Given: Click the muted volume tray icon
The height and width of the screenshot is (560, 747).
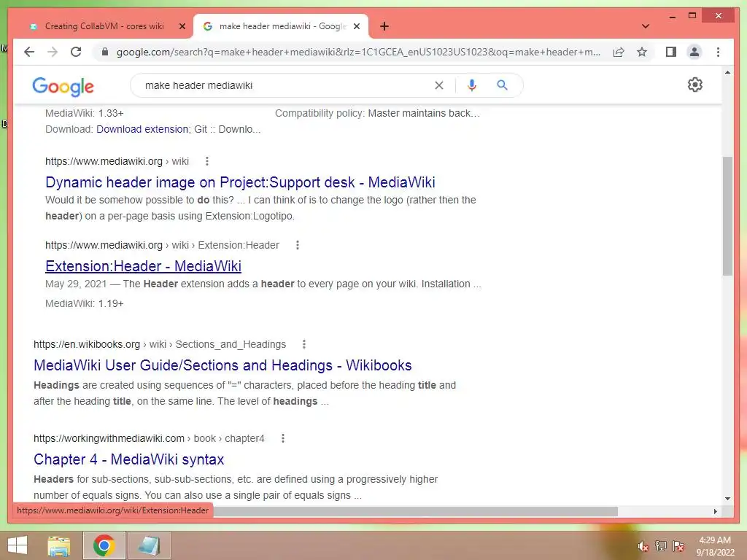Looking at the screenshot, I should (x=643, y=545).
